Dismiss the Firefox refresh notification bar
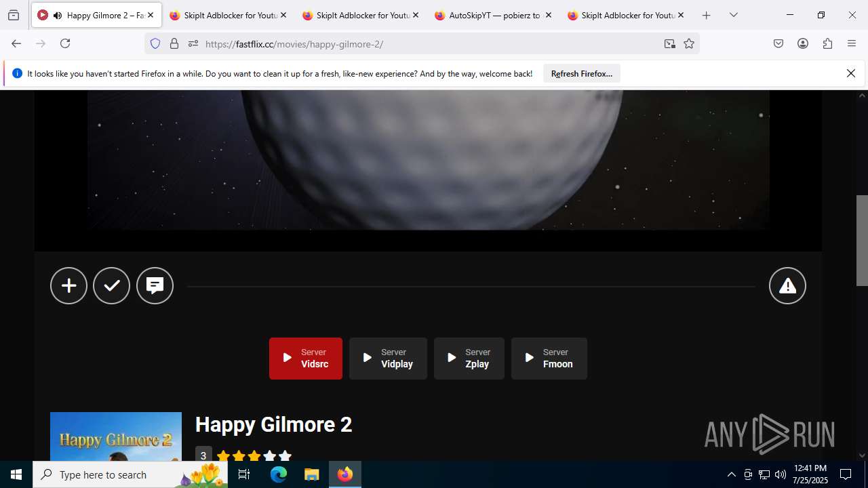The width and height of the screenshot is (868, 488). tap(851, 73)
